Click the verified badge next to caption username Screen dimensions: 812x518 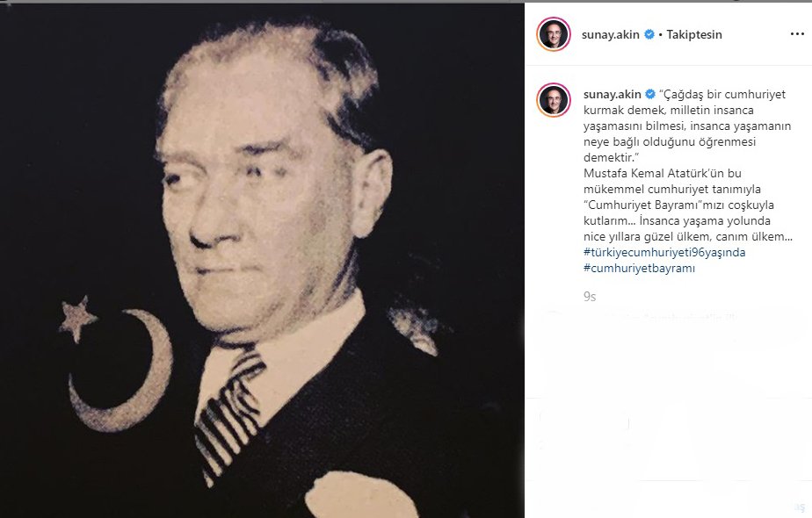pyautogui.click(x=650, y=94)
